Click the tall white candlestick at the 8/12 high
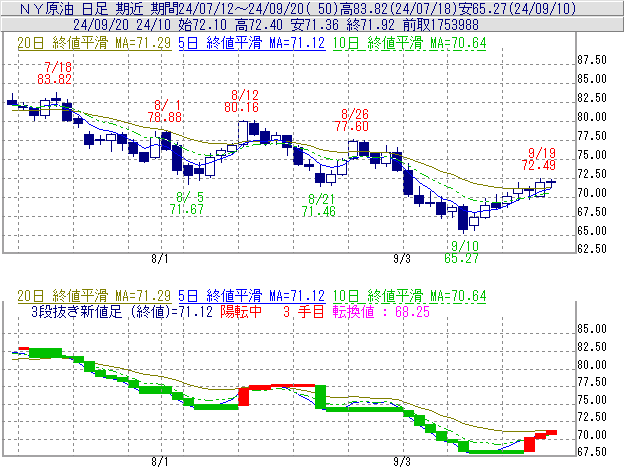The image size is (624, 475). pyautogui.click(x=243, y=132)
